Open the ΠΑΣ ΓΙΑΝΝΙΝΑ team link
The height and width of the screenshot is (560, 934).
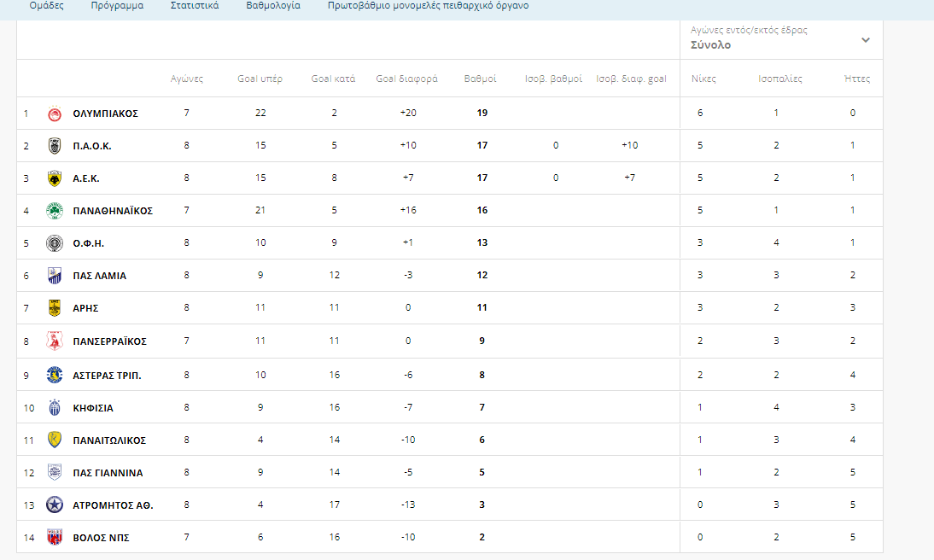tap(108, 472)
